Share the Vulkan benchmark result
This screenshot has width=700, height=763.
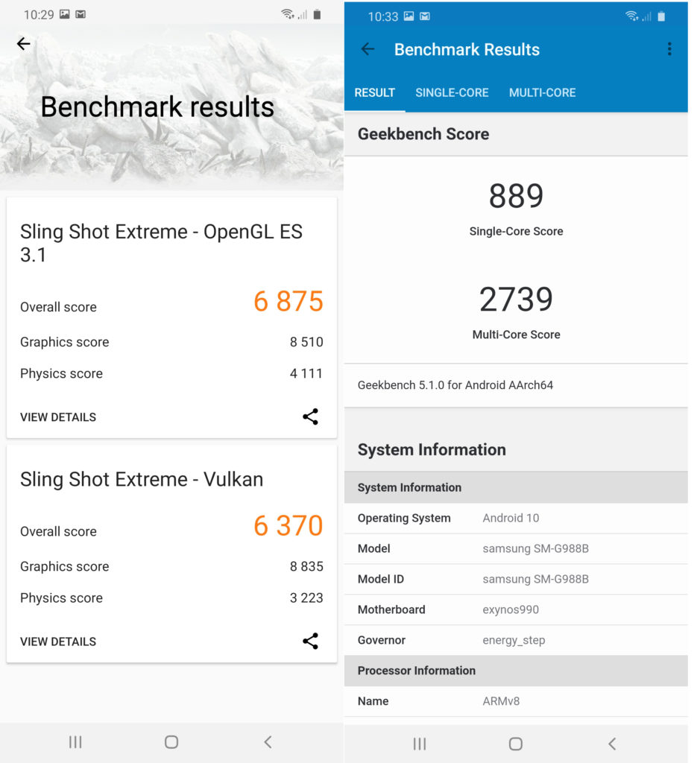point(310,642)
